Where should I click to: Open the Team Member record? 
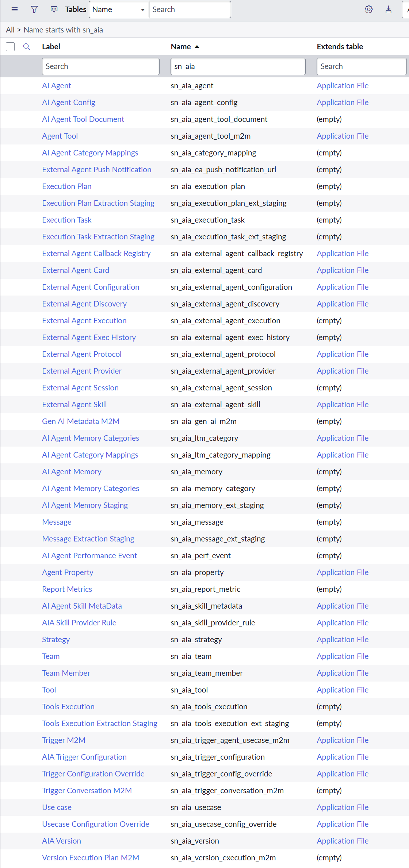coord(66,673)
